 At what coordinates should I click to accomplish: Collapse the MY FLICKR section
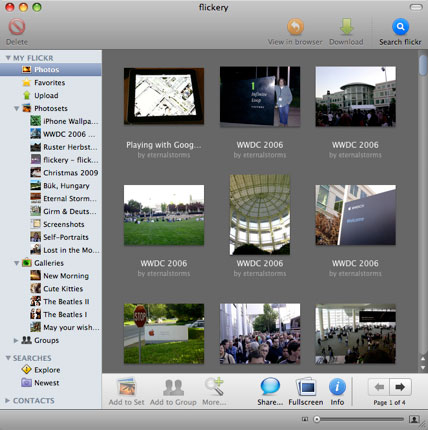pos(8,58)
